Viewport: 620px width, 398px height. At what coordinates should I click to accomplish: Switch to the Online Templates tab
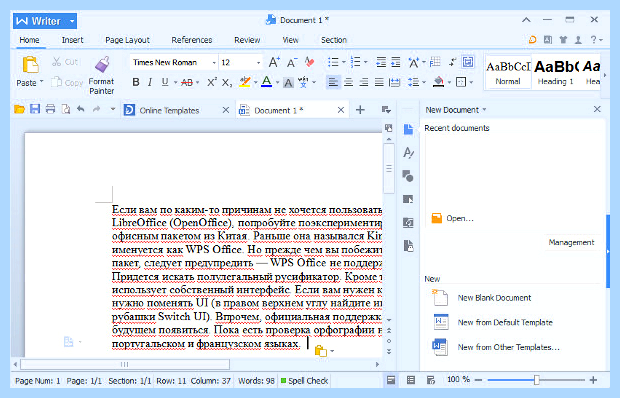click(169, 110)
